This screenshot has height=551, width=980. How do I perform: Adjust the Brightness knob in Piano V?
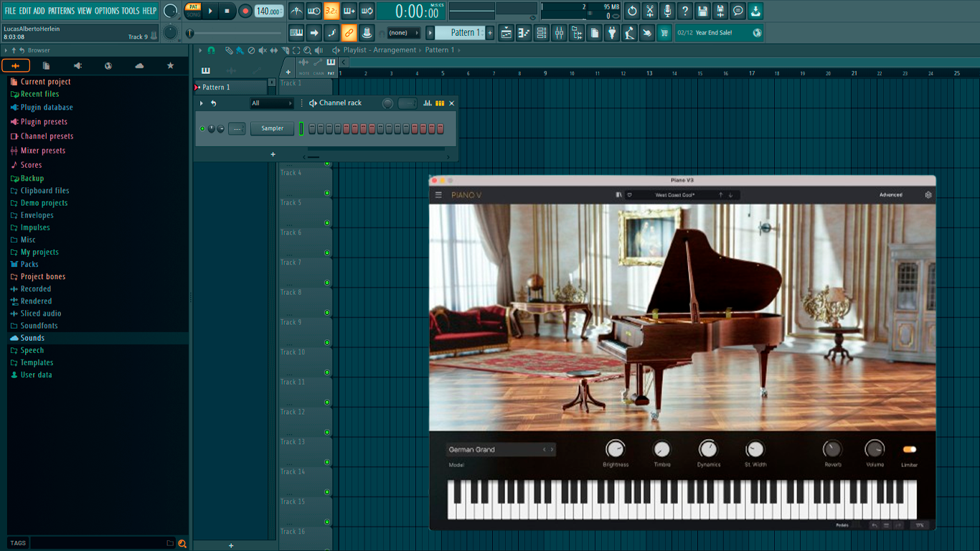[615, 449]
